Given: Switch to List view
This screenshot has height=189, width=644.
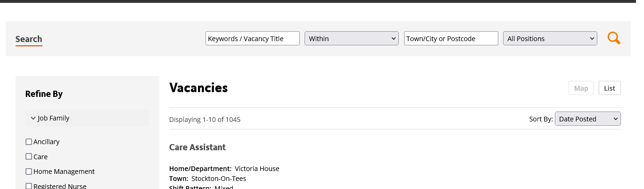Looking at the screenshot, I should [610, 88].
